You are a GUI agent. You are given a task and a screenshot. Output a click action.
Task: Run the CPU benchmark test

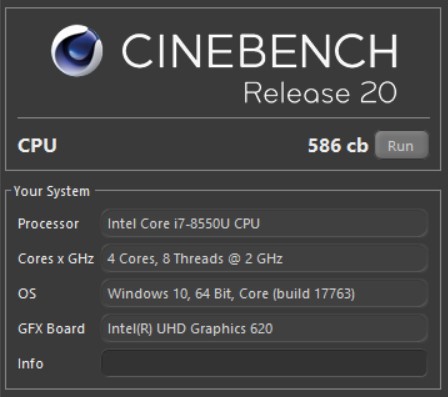[x=401, y=145]
